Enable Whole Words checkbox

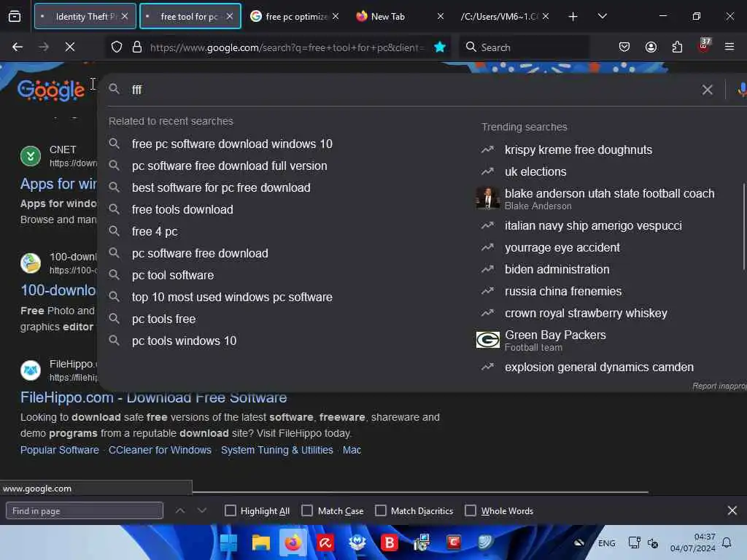[471, 510]
